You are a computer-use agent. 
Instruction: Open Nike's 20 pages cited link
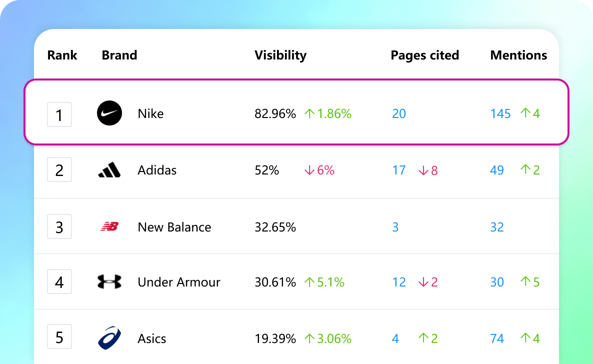coord(398,113)
